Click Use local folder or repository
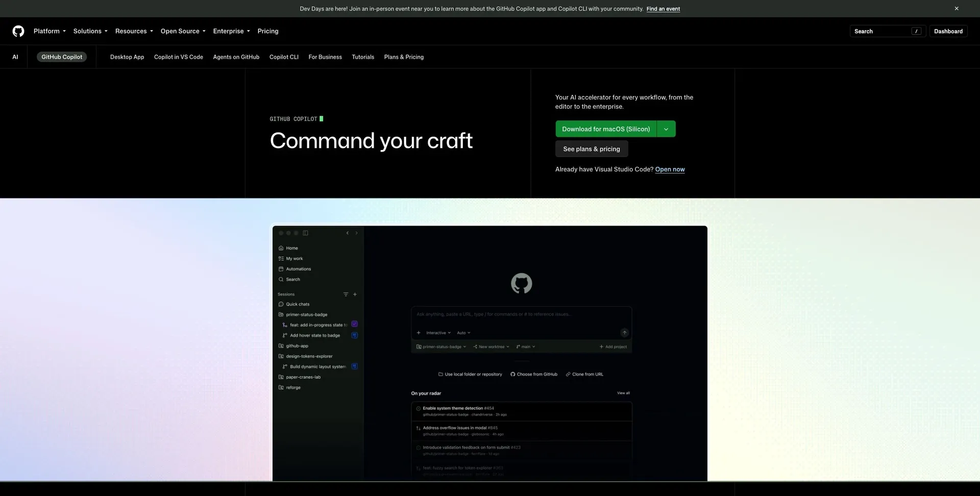This screenshot has width=980, height=496. 470,375
